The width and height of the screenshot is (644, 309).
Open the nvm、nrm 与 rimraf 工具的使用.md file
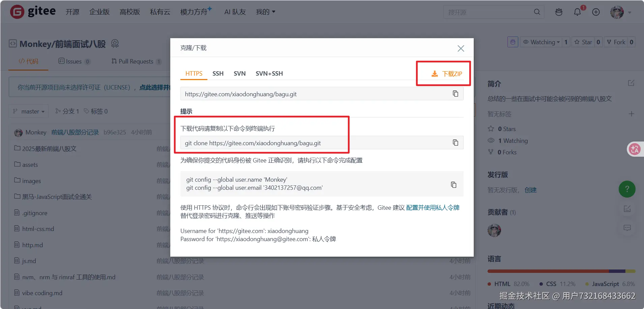69,277
